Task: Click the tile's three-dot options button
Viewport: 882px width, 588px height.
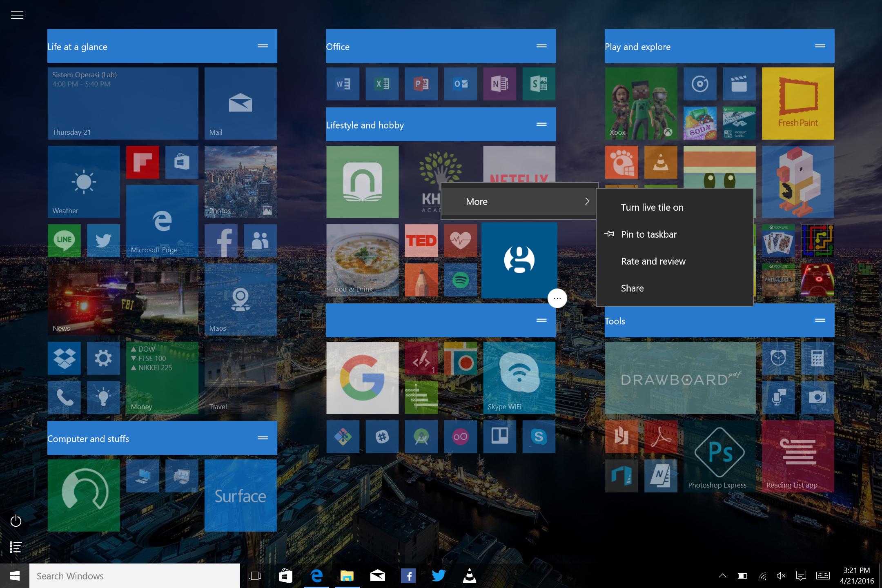Action: point(557,298)
